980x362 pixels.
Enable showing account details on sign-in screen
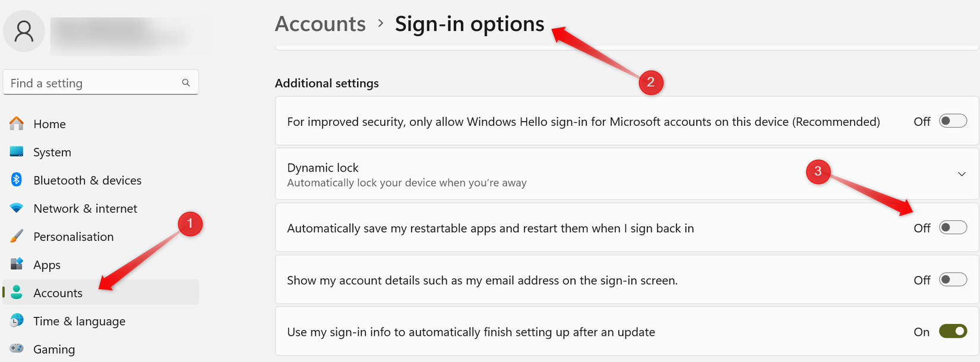pos(953,280)
